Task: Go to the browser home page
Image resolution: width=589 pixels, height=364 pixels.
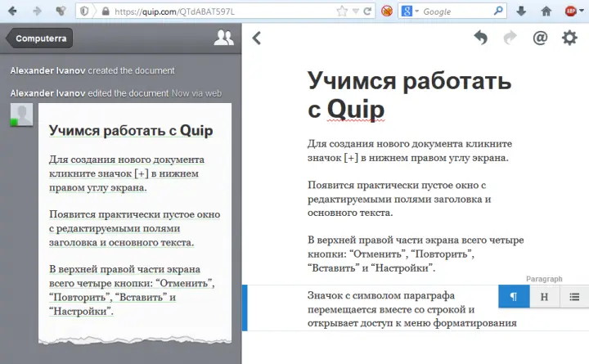Action: (546, 11)
